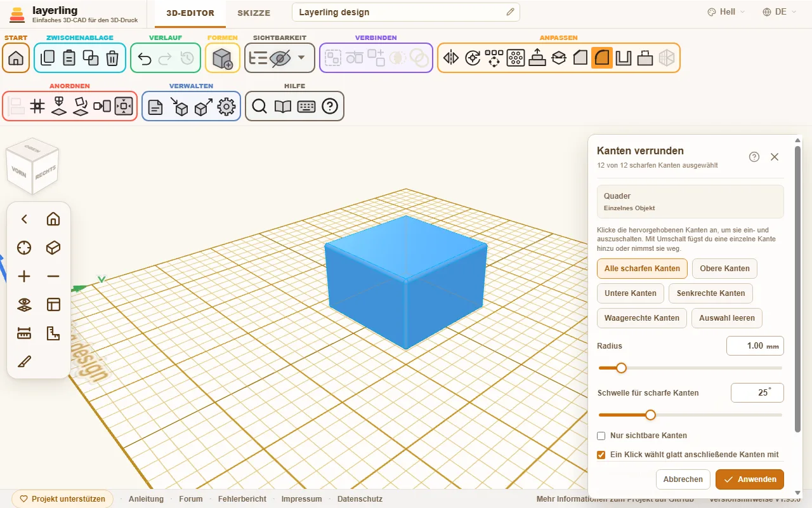Toggle the layered eye icon in view panel

pyautogui.click(x=24, y=305)
